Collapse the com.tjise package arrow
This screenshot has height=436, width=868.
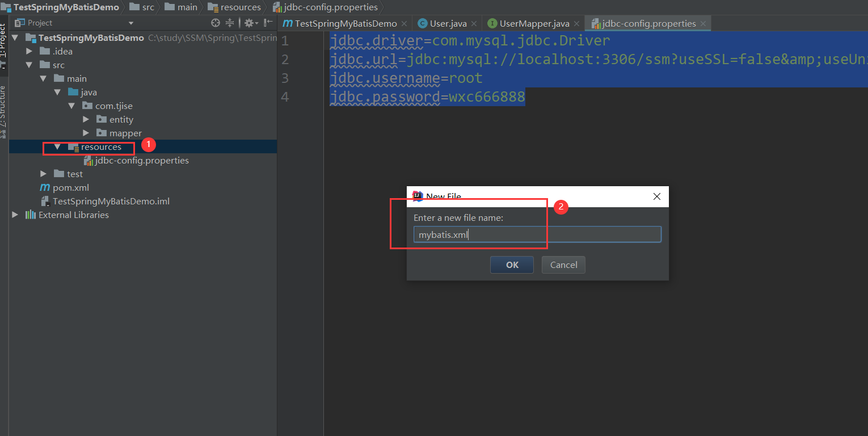pyautogui.click(x=71, y=106)
